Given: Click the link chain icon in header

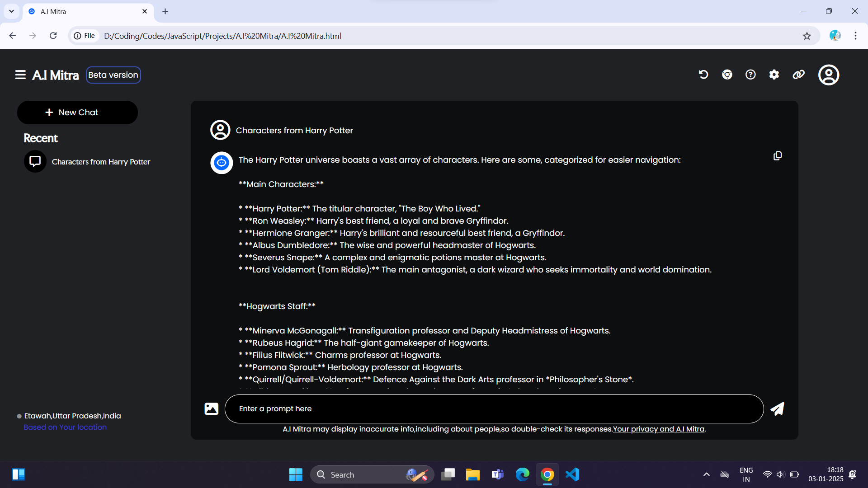Looking at the screenshot, I should pyautogui.click(x=798, y=75).
